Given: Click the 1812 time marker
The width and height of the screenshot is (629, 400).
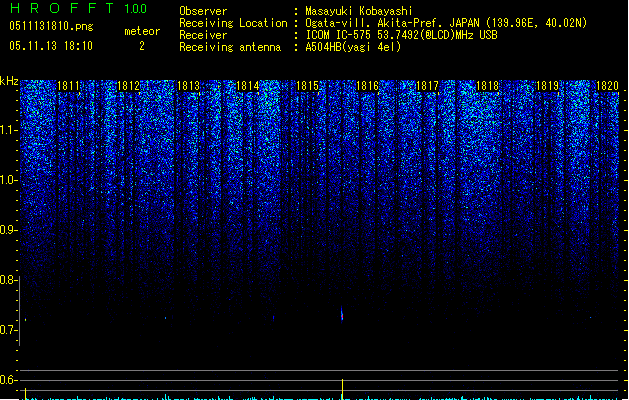Looking at the screenshot, I should click(128, 86).
